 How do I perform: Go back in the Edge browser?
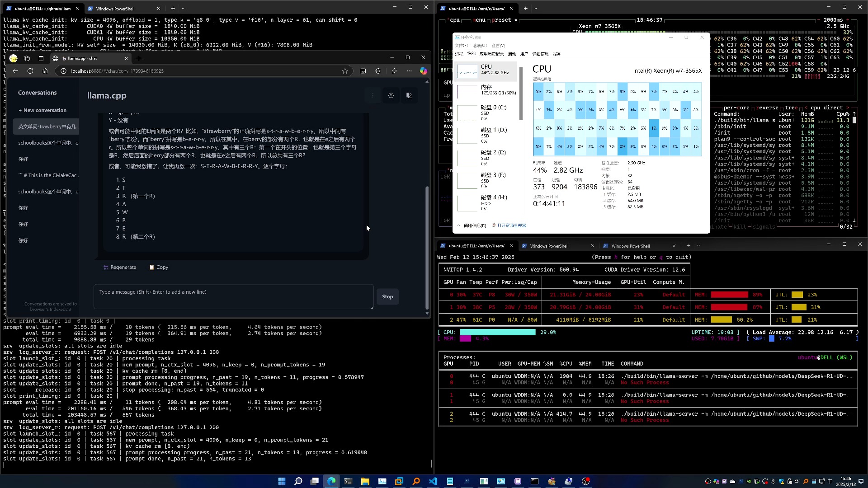coord(15,71)
